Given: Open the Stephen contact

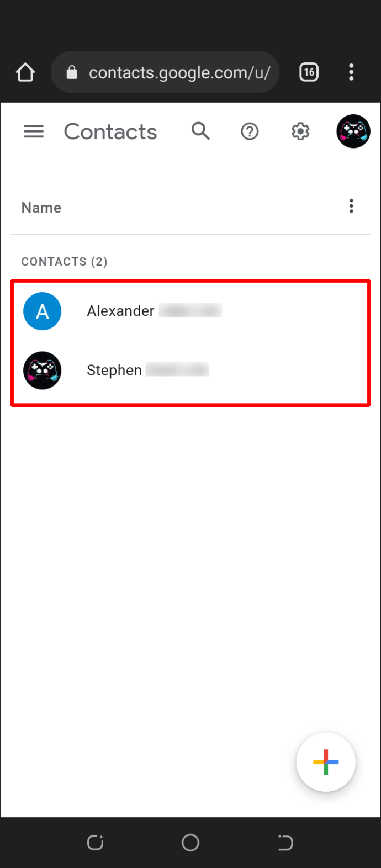Looking at the screenshot, I should (x=190, y=371).
